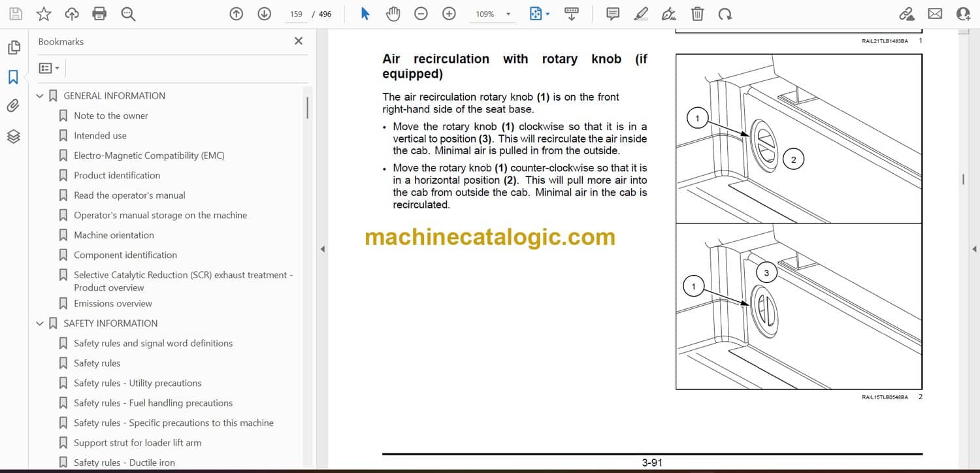This screenshot has height=473, width=980.
Task: Open Safety rules and signal word definitions
Action: tap(153, 343)
